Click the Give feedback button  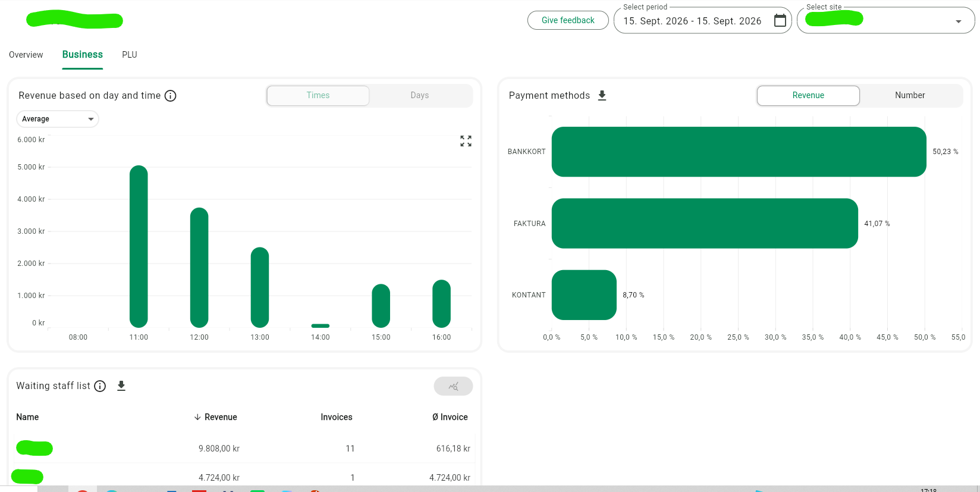point(568,20)
